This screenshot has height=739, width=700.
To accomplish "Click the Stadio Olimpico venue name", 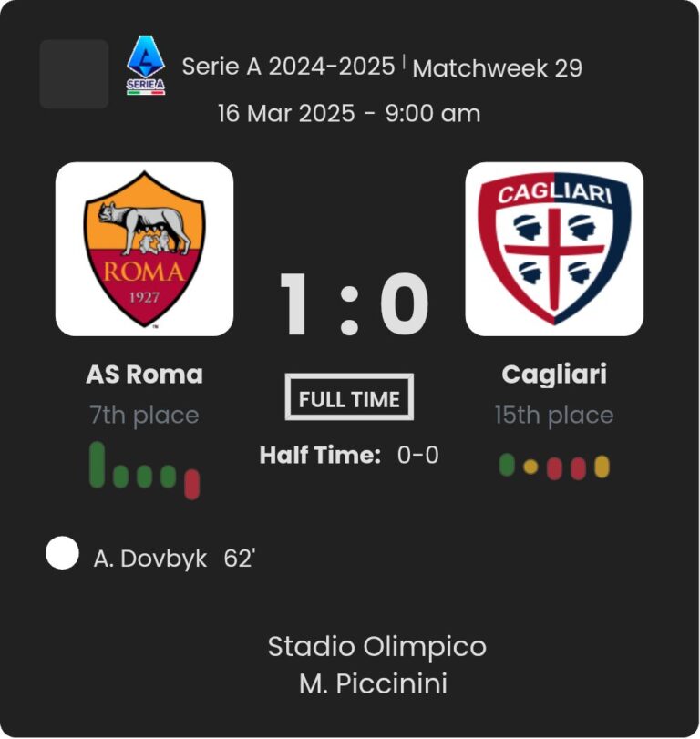I will pos(376,647).
